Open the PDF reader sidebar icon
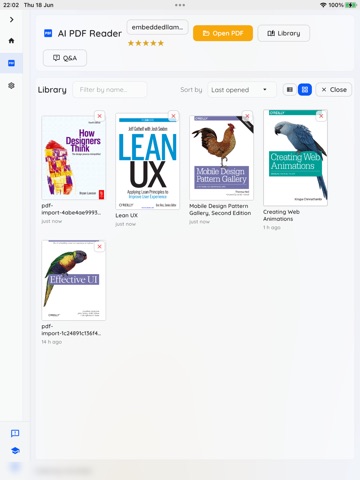 click(11, 63)
